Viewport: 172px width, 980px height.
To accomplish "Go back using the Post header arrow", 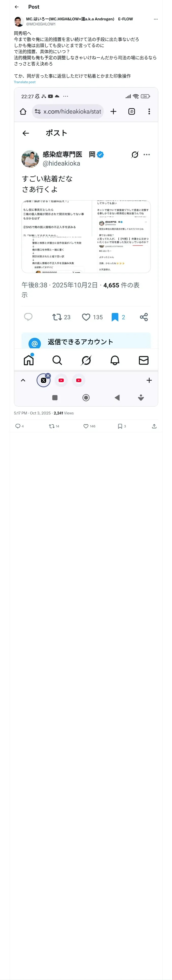I will [16, 7].
